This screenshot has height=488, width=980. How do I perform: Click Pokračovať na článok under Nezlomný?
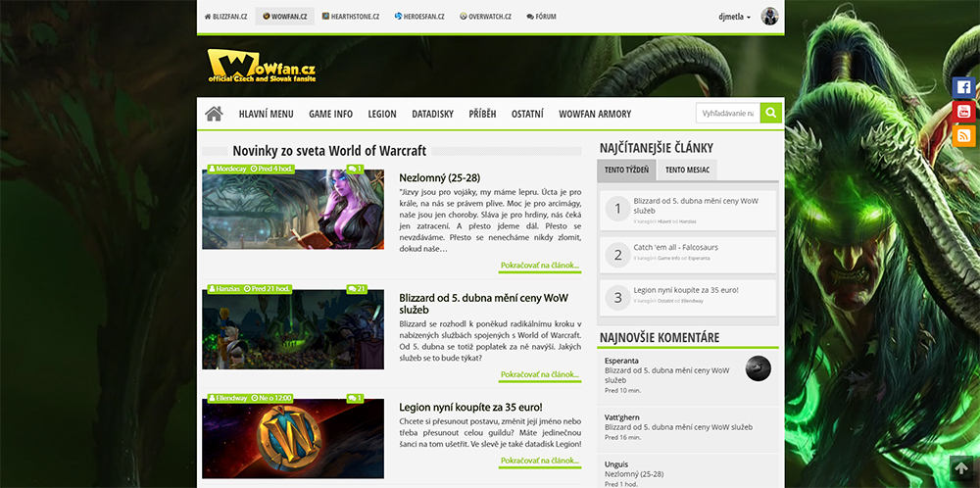point(539,266)
